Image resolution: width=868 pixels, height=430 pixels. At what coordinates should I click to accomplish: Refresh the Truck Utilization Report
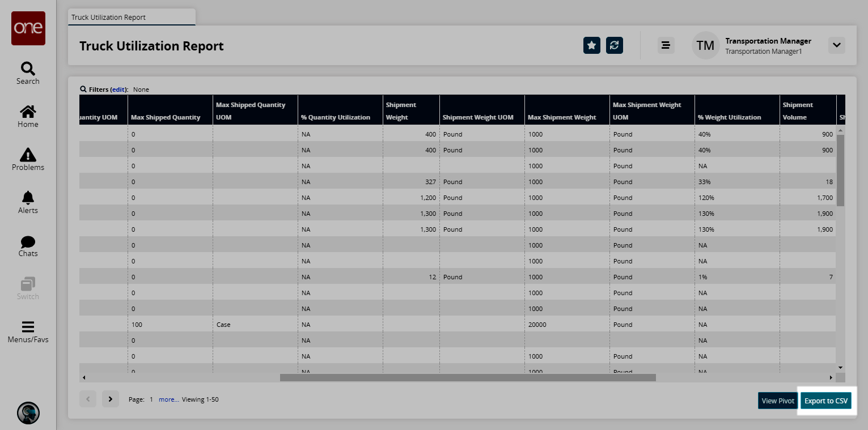[x=615, y=45]
